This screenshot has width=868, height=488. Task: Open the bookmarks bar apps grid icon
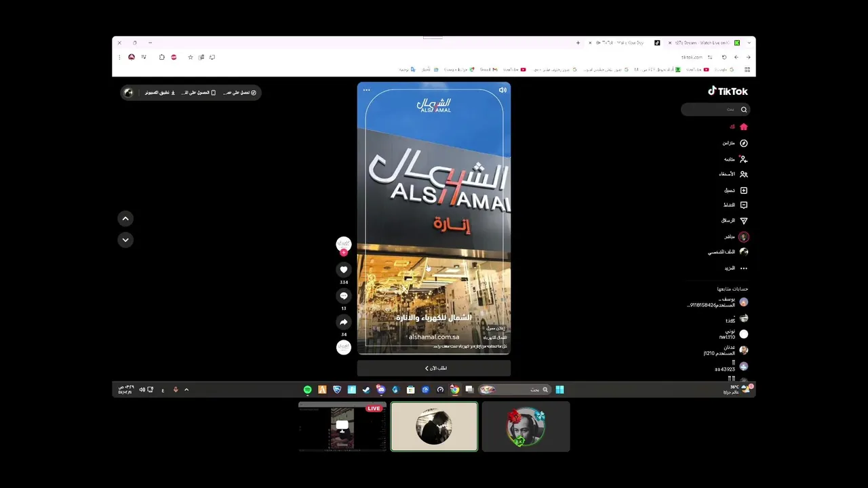(747, 69)
